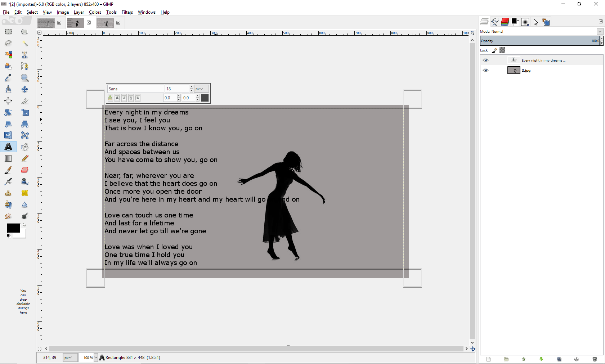Pick the Bucket Fill tool
The width and height of the screenshot is (605, 364).
click(x=24, y=147)
